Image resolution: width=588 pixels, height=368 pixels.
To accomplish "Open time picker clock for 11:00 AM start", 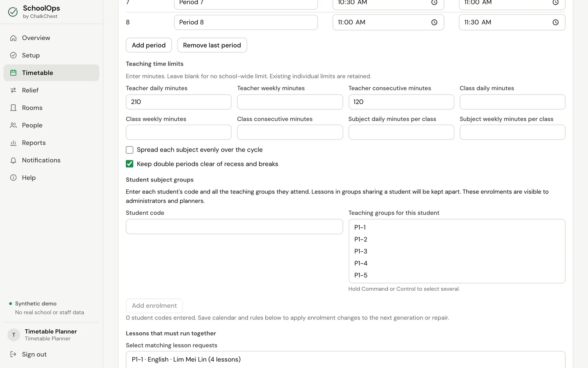I will (x=434, y=22).
